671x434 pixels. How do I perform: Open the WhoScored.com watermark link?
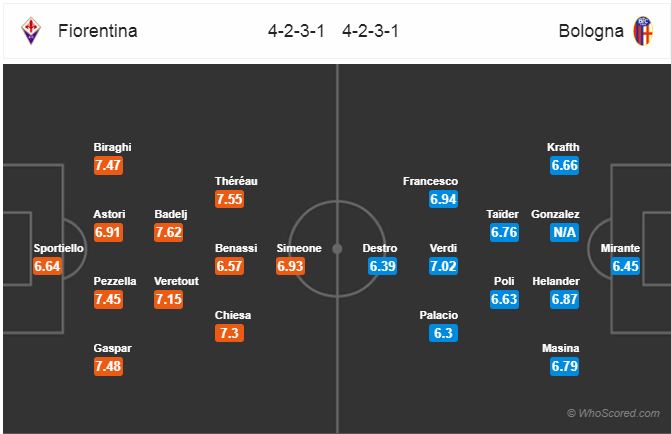tap(613, 413)
